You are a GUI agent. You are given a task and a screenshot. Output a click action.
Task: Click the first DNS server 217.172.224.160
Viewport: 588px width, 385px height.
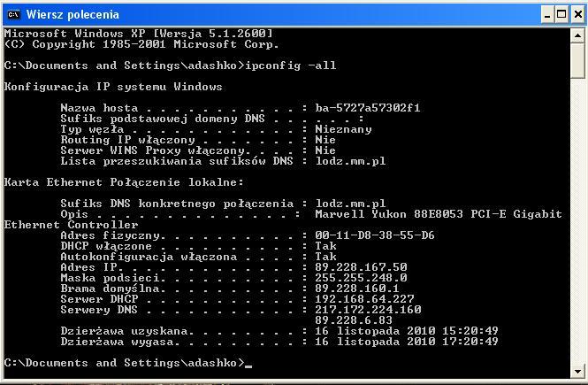[368, 310]
